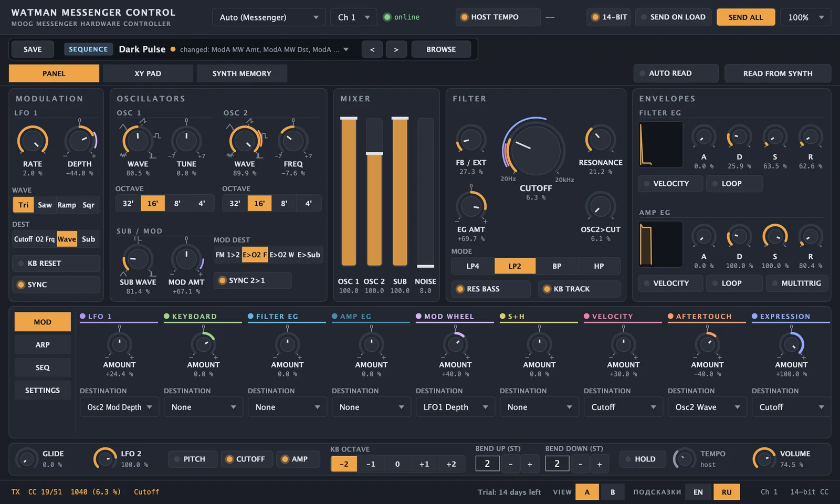Screen dimensions: 840x504
Task: Open the Auto (Messenger) device dropdown
Action: click(x=269, y=17)
